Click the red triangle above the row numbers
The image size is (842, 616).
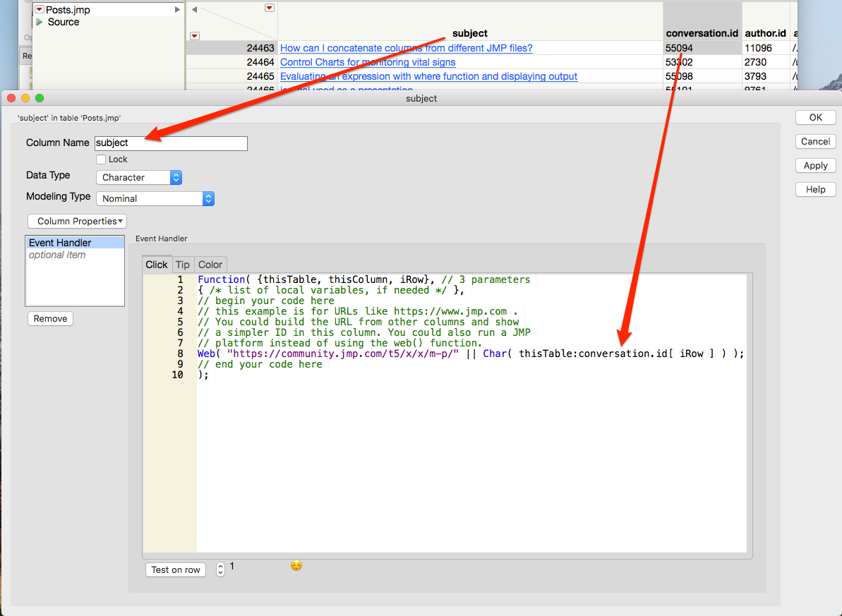click(195, 35)
